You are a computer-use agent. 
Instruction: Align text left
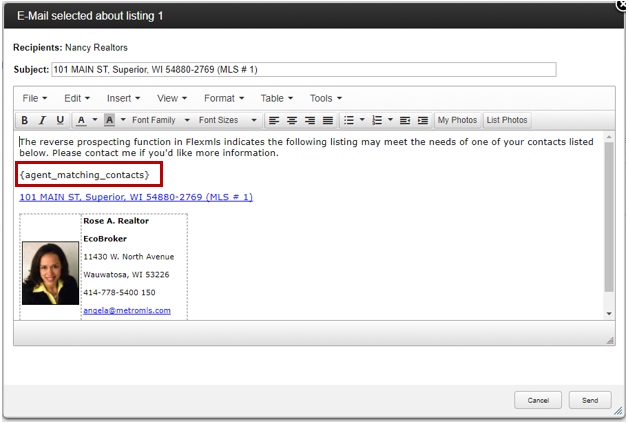pos(274,120)
